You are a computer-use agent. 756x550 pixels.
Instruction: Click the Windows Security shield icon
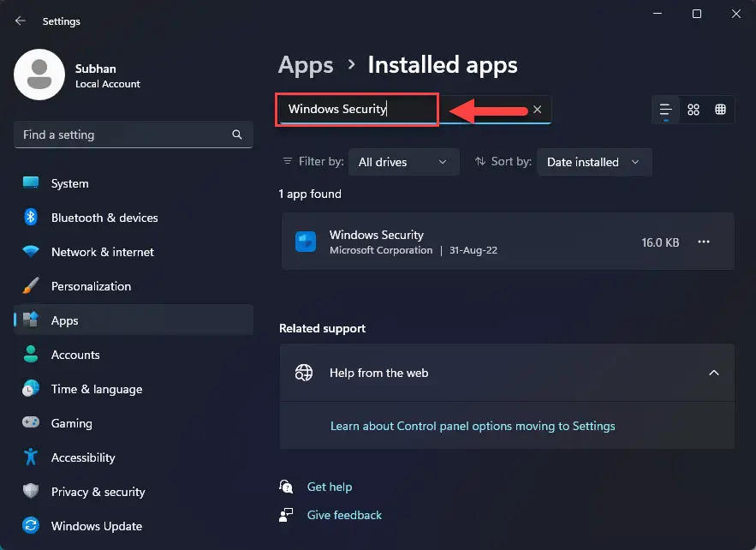pyautogui.click(x=306, y=242)
